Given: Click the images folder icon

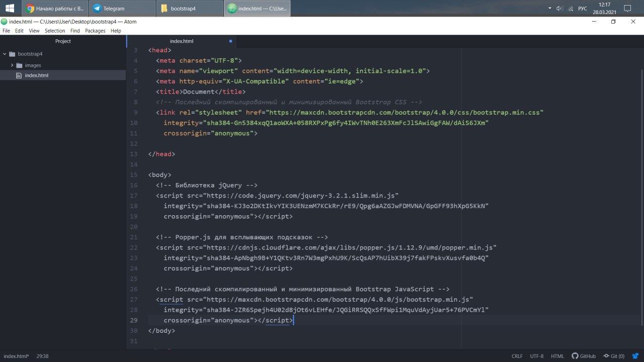Looking at the screenshot, I should click(x=20, y=65).
